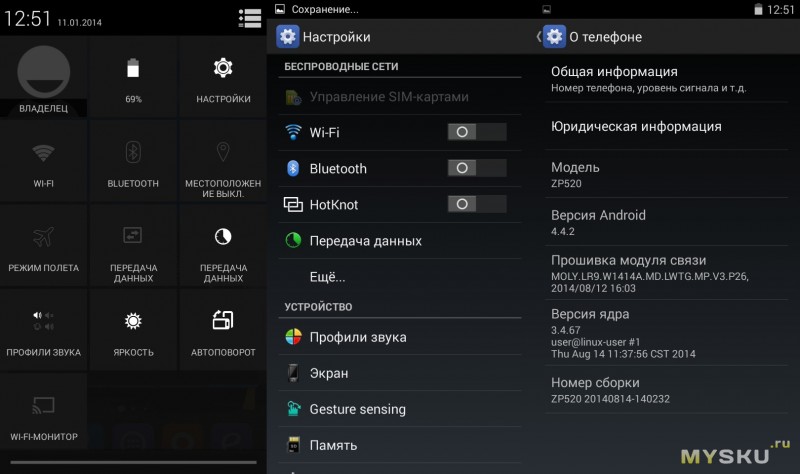The image size is (800, 474).
Task: Click the colorful Профили звука icon
Action: point(293,337)
